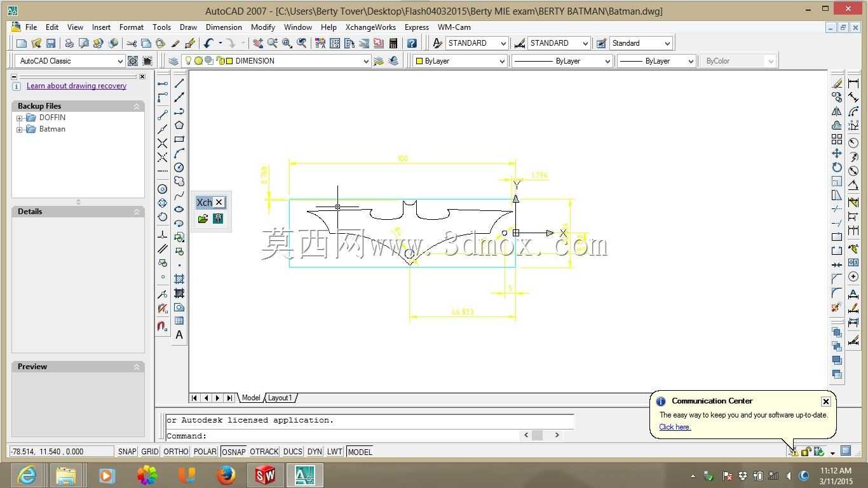Toggle GRID display in status bar
Screen dimensions: 868x488
(x=150, y=452)
